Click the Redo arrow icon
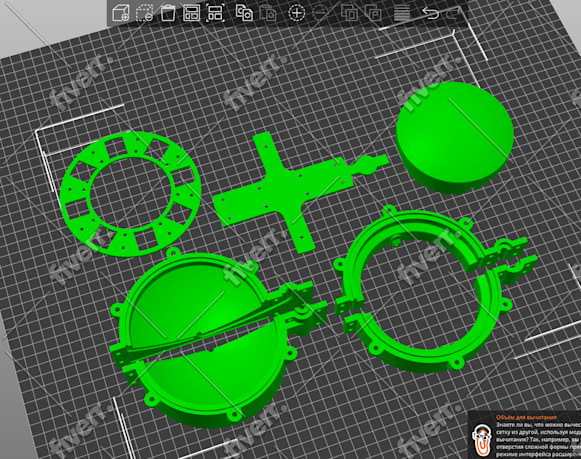 pos(454,14)
